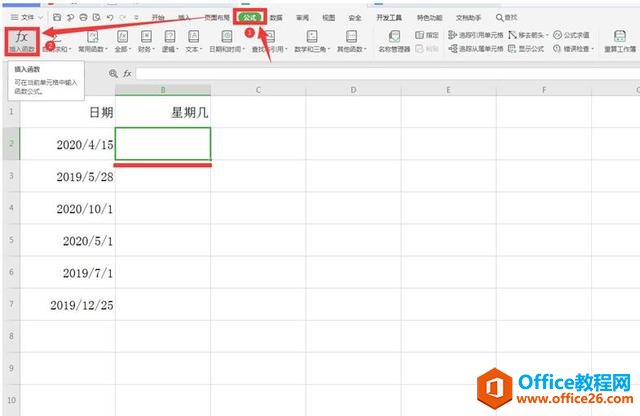Select column D header
The image size is (640, 416).
coord(353,90)
